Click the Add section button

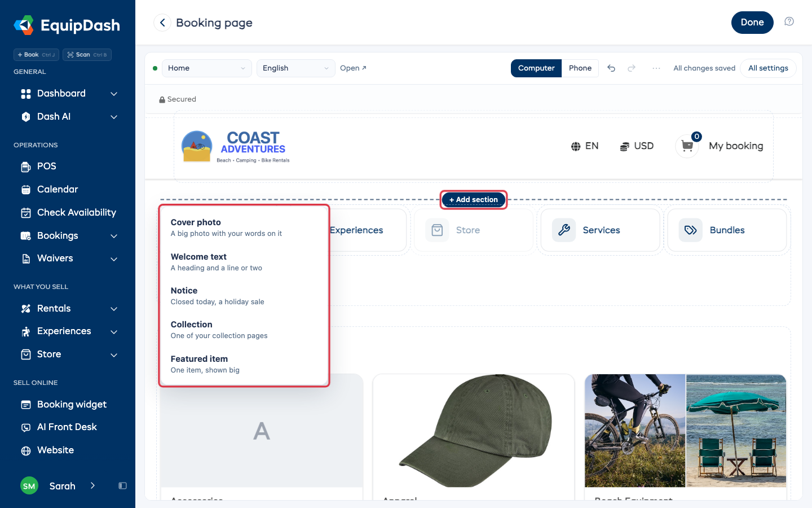pyautogui.click(x=474, y=200)
